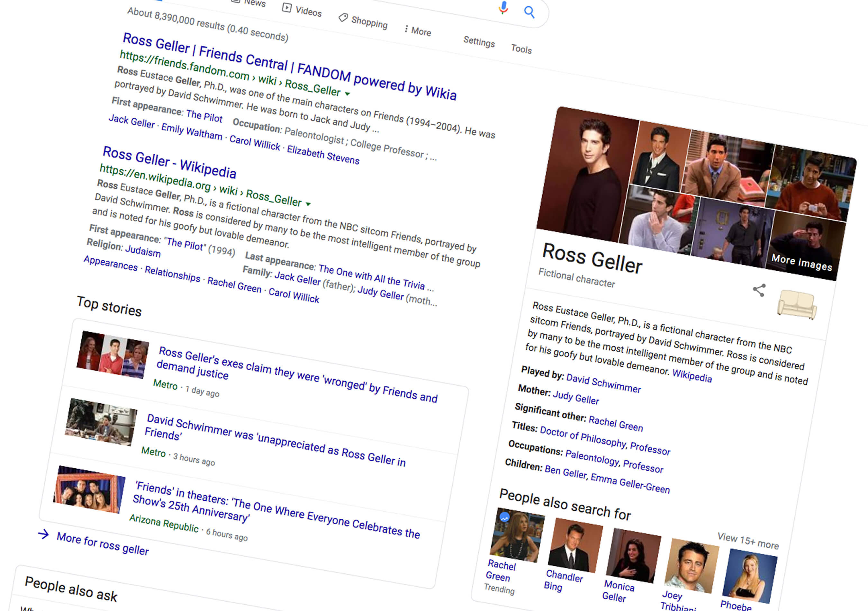Click the David Schwimmer Played by link
This screenshot has height=611, width=868.
click(603, 383)
